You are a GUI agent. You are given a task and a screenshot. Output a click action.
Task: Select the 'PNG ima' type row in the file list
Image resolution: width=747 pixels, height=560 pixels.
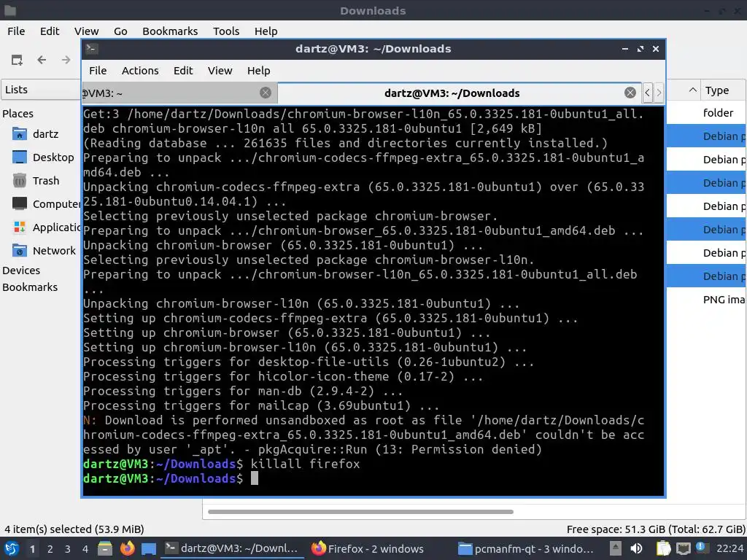(724, 300)
